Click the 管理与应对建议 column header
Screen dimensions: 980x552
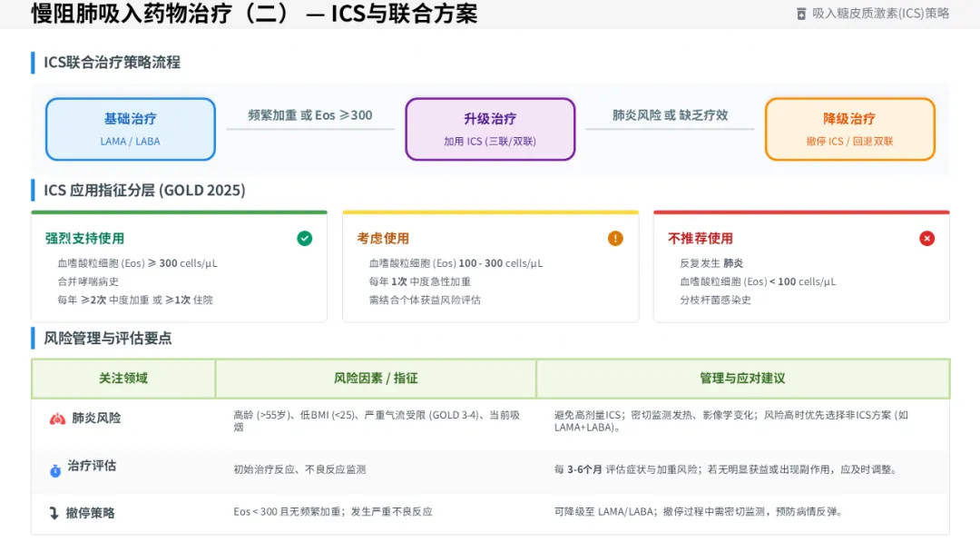[x=742, y=379]
